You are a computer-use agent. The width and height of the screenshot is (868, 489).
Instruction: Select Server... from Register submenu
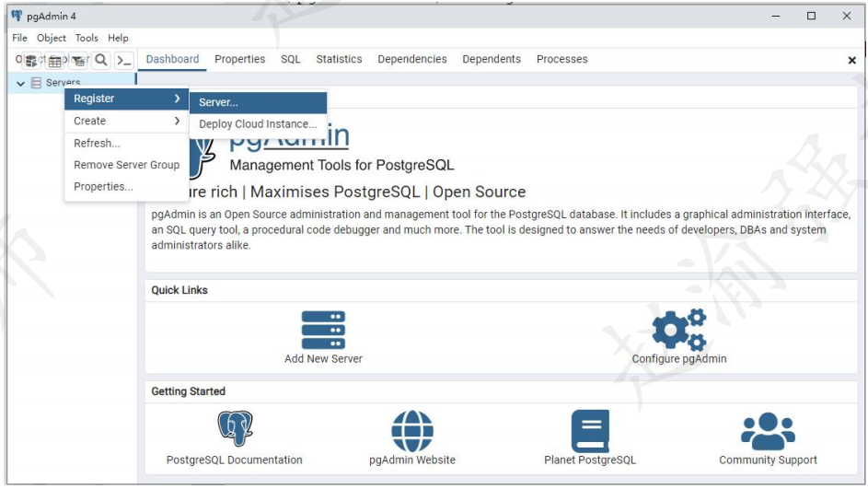(258, 102)
